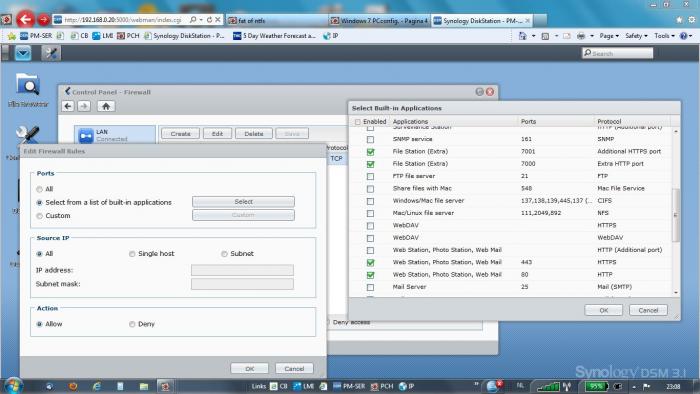Click the applications list scrollbar thumb

point(675,215)
